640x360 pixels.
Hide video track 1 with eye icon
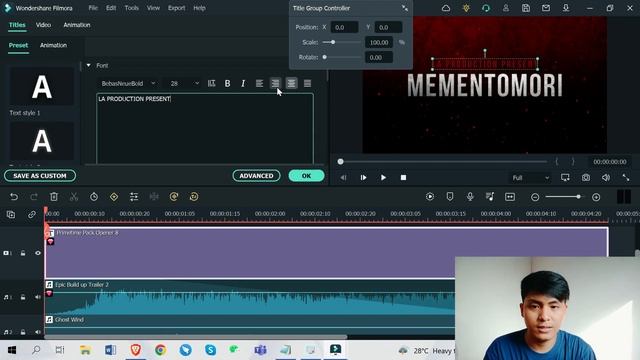tap(38, 253)
